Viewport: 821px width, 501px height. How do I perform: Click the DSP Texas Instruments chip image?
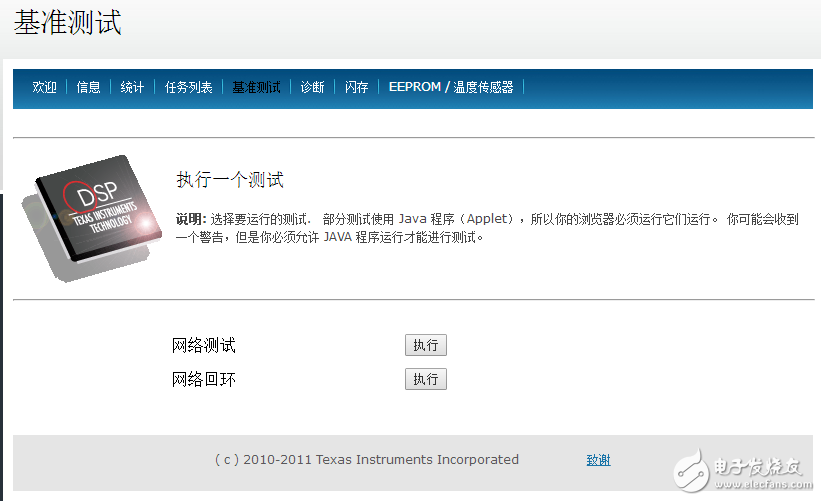tap(92, 218)
